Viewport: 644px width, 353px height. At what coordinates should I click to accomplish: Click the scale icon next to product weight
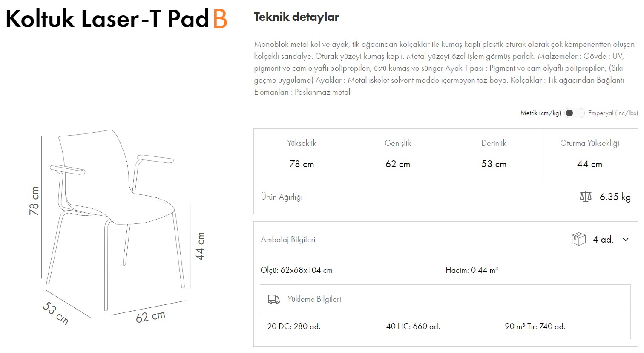click(x=585, y=197)
